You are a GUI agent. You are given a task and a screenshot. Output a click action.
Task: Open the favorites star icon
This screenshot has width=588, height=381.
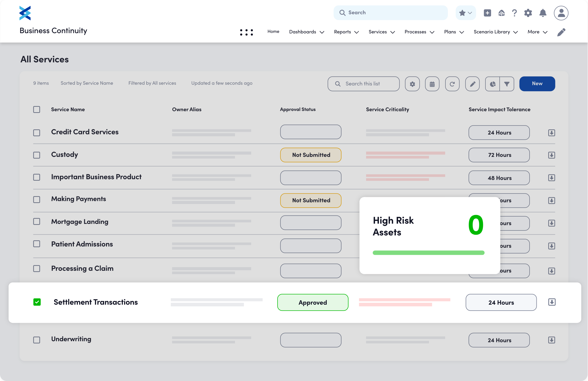[462, 13]
